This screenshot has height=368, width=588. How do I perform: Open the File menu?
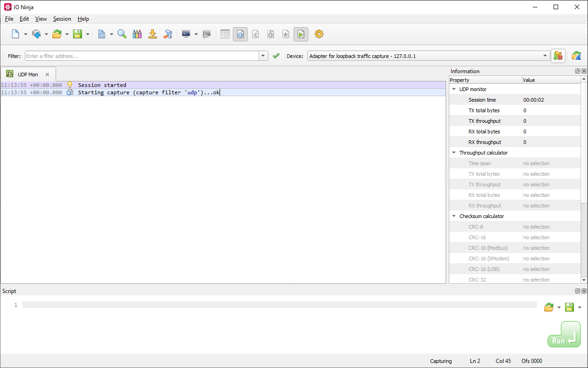pos(9,19)
